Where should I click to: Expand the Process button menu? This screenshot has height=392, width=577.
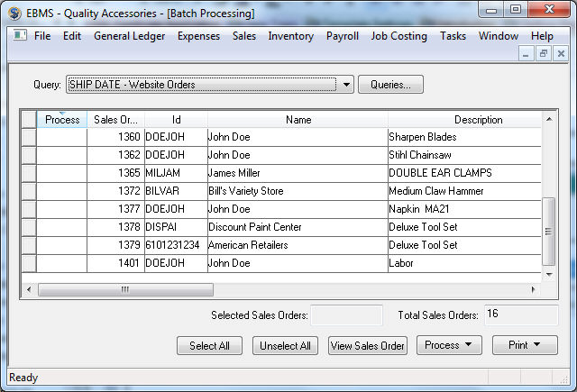(448, 345)
